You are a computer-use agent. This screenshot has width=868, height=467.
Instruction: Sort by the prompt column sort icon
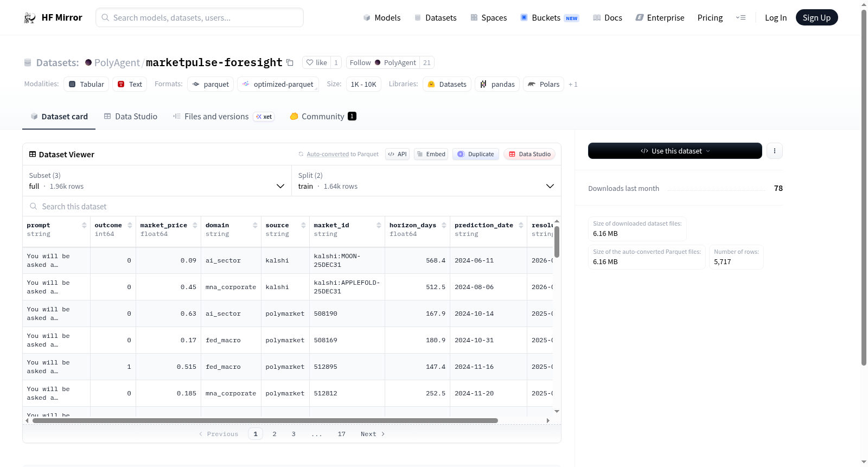(x=84, y=225)
